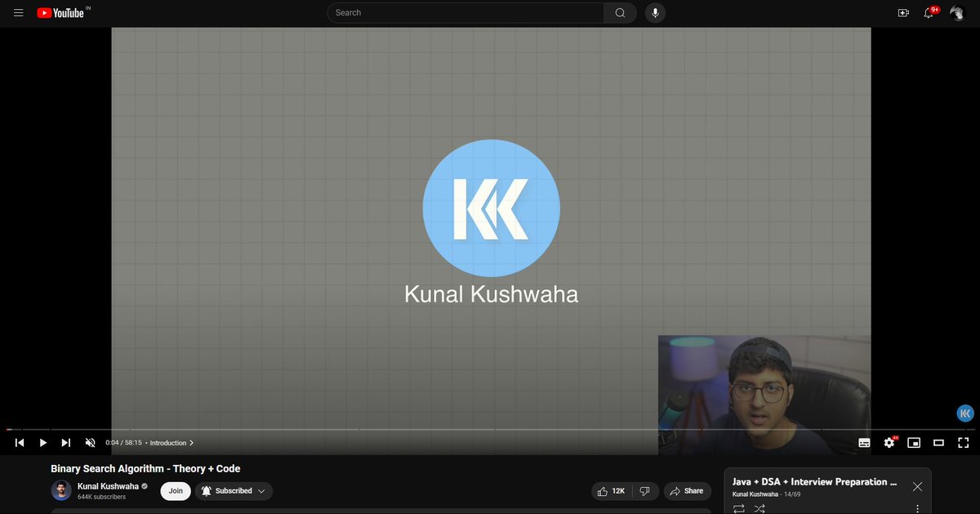Skip to previous video in playlist
This screenshot has width=980, height=514.
20,443
